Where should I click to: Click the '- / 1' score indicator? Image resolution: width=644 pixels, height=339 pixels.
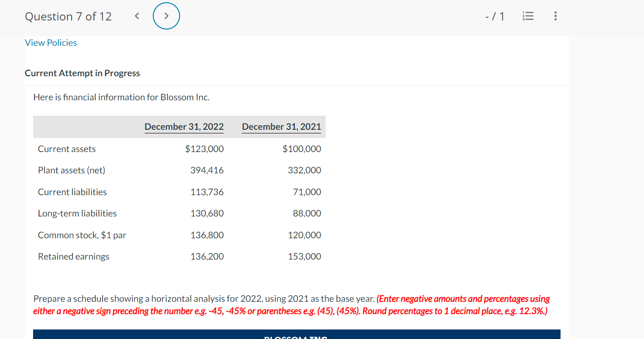[x=495, y=16]
